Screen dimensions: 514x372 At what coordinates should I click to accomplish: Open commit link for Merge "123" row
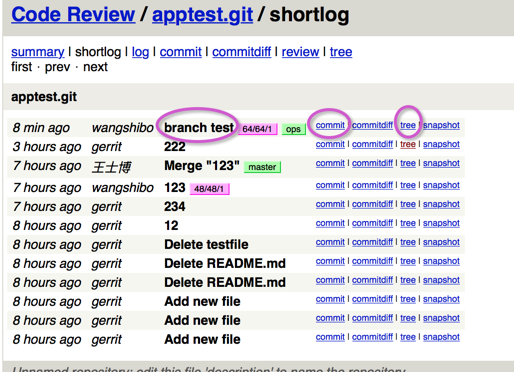[330, 163]
